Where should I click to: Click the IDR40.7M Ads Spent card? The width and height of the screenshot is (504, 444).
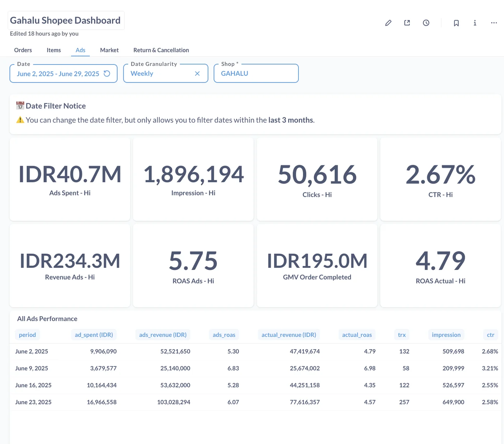[x=70, y=179]
